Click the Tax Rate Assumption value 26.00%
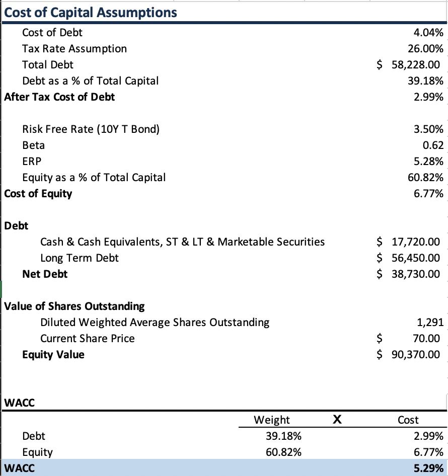 coord(425,49)
